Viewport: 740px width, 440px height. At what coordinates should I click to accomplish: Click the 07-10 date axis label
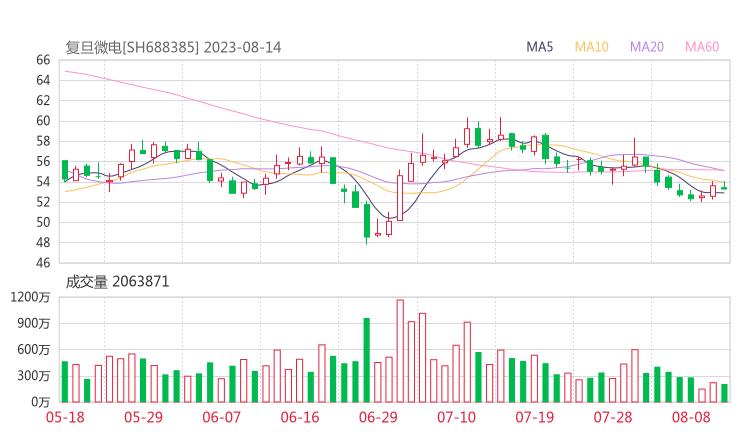tap(456, 417)
